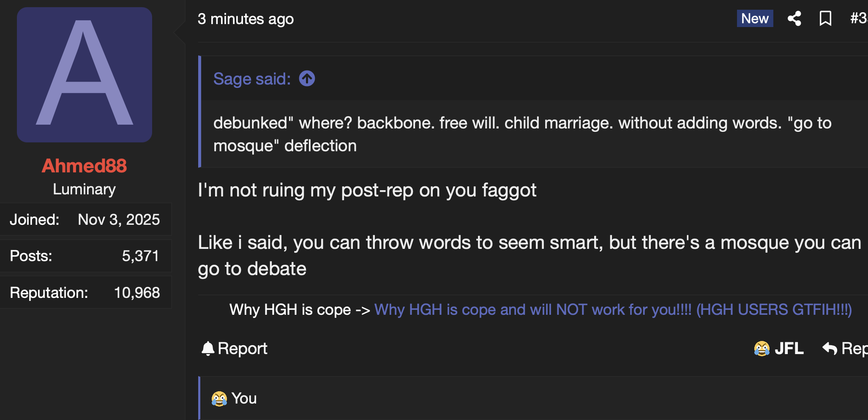Open Ahmed88's avatar profile
The width and height of the screenshot is (868, 420).
coord(85,75)
